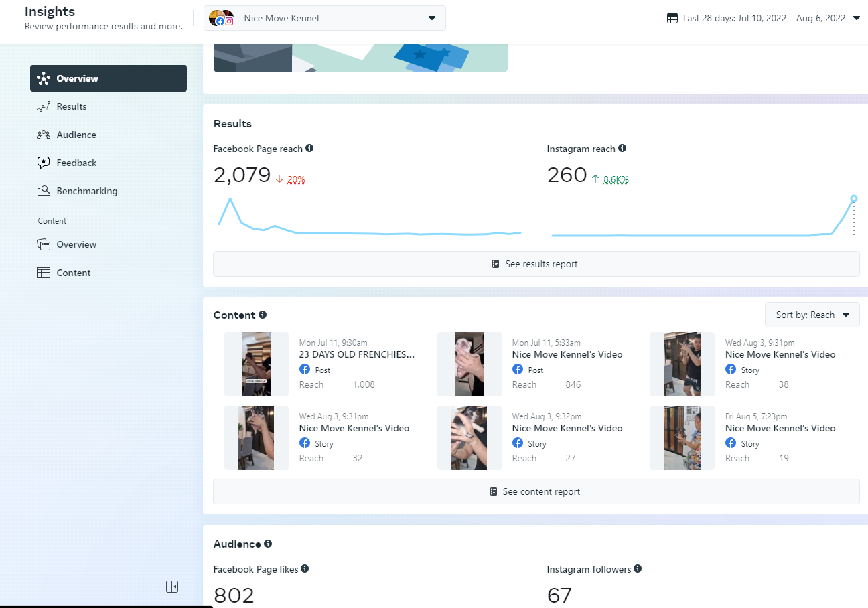Click the Benchmarking magnifier icon
Image resolution: width=868 pixels, height=608 pixels.
(44, 191)
